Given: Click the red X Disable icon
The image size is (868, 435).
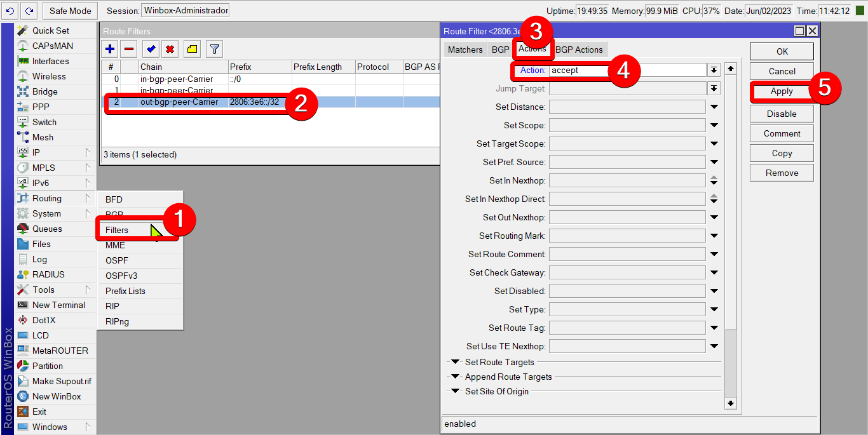Looking at the screenshot, I should [x=170, y=49].
